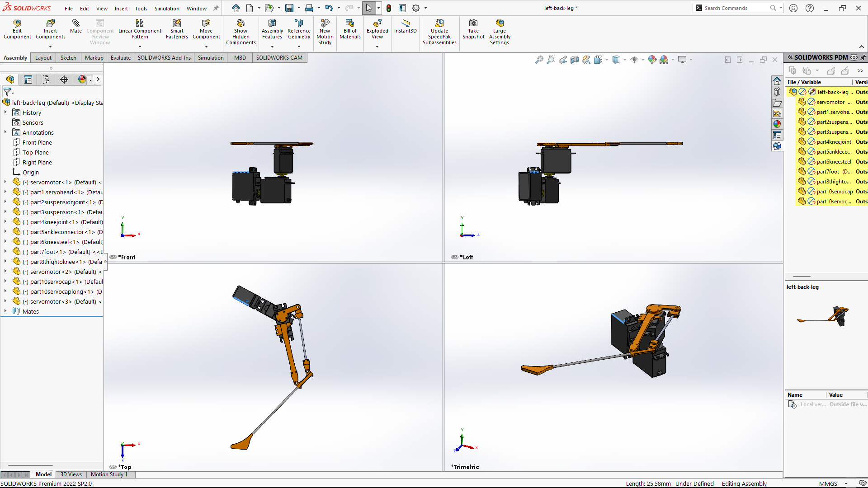Switch to the Evaluate tab
The height and width of the screenshot is (488, 868).
click(x=120, y=57)
